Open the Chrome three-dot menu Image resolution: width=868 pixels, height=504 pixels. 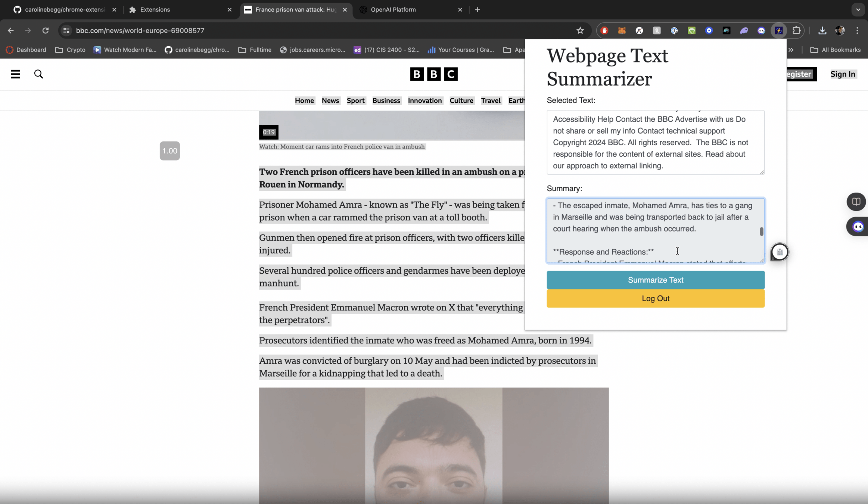point(857,31)
